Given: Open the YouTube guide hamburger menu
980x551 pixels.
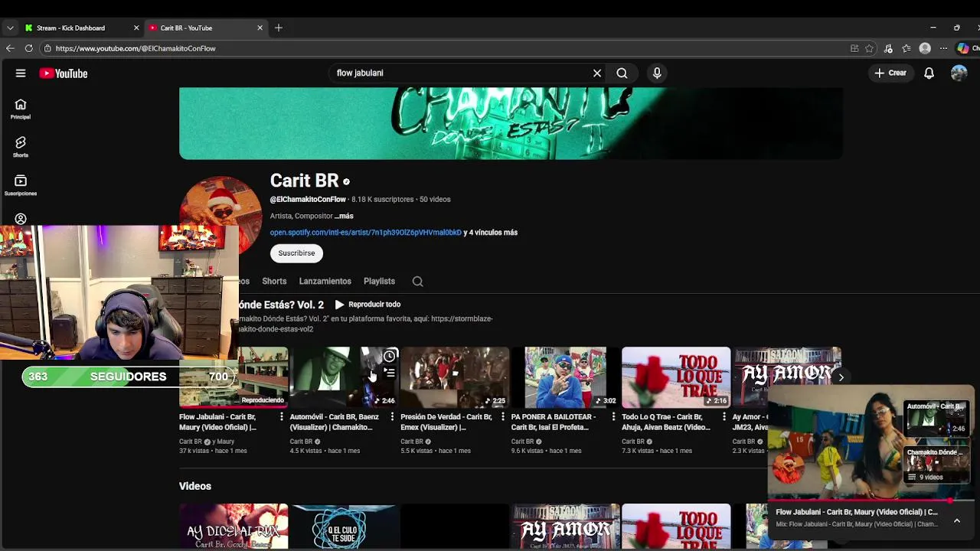Looking at the screenshot, I should [21, 73].
